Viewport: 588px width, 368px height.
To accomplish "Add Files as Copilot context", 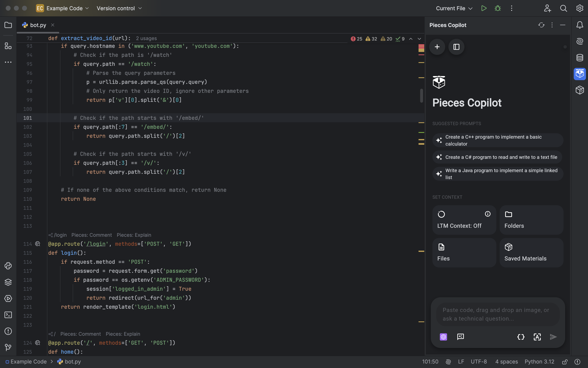I will (x=464, y=253).
